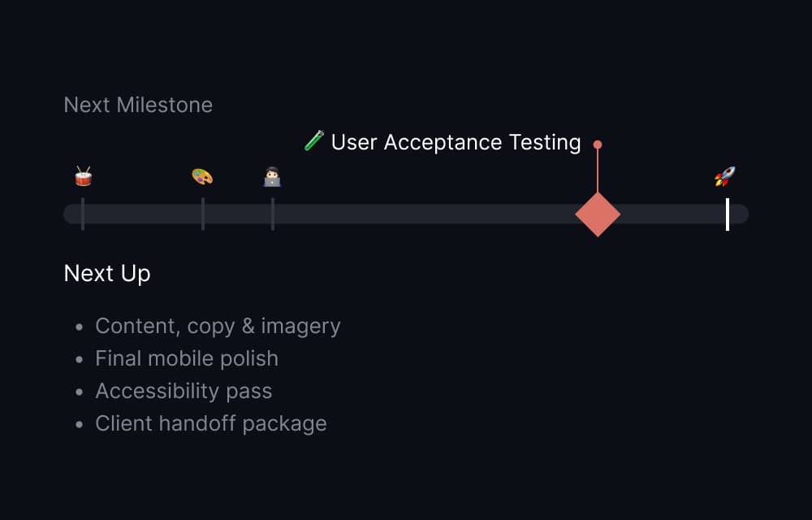Select the 'User Acceptance Testing' label
The height and width of the screenshot is (520, 812).
455,142
